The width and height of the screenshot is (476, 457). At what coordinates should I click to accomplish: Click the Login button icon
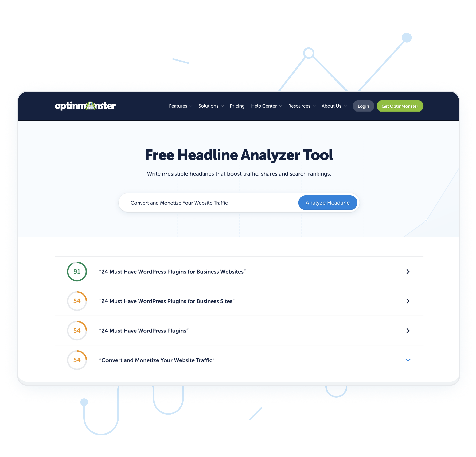coord(363,106)
